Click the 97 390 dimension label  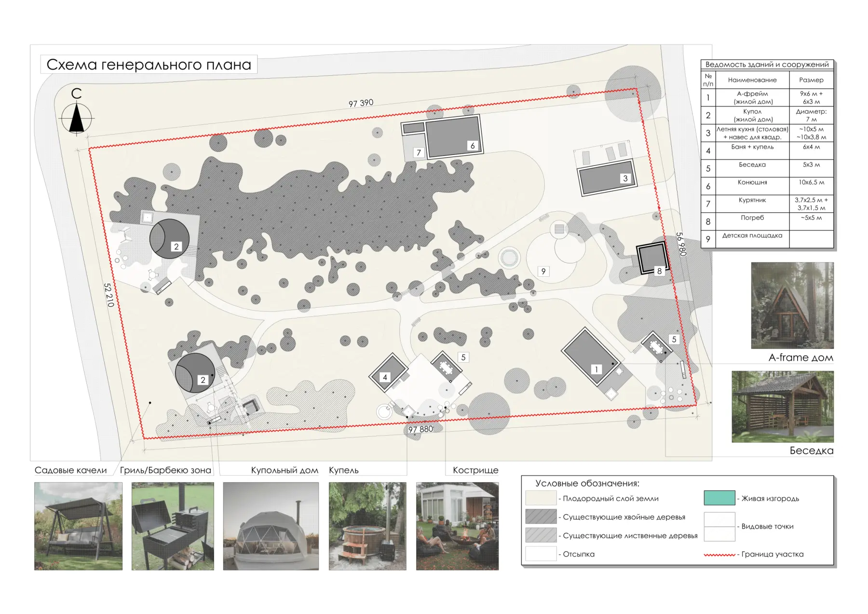coord(361,103)
